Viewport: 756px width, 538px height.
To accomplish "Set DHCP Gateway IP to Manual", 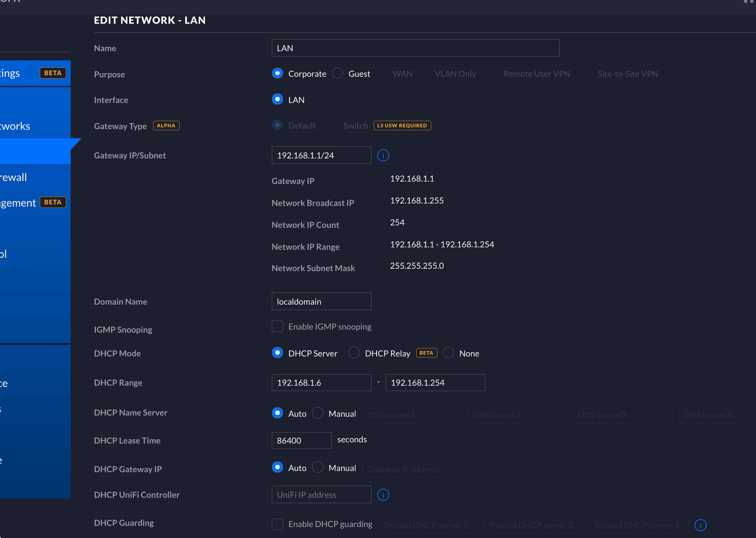I will (x=318, y=468).
